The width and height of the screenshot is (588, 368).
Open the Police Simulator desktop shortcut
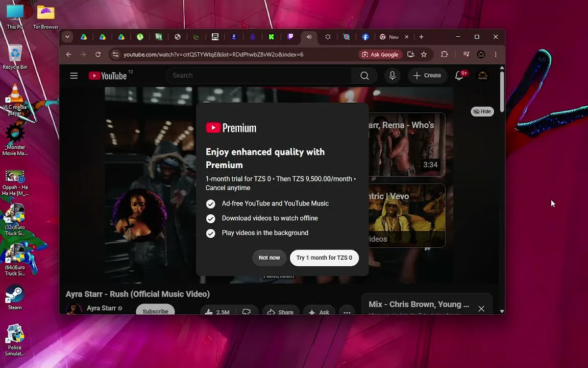click(15, 340)
